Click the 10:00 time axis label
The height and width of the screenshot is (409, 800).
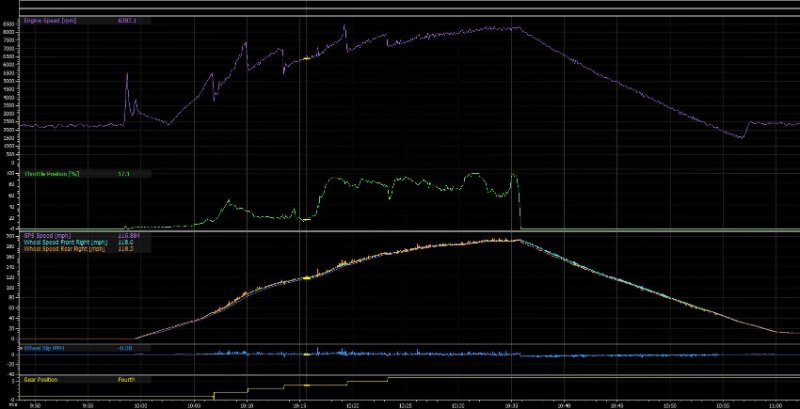point(140,406)
